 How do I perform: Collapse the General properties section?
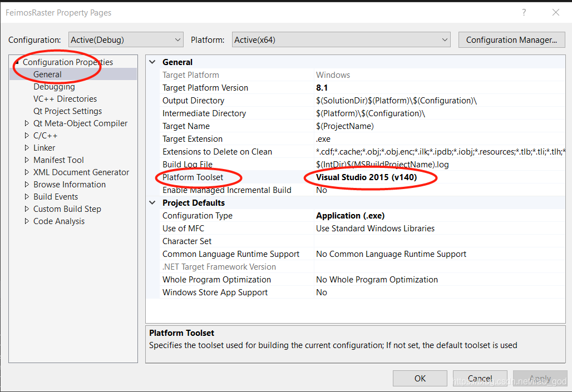coord(152,62)
